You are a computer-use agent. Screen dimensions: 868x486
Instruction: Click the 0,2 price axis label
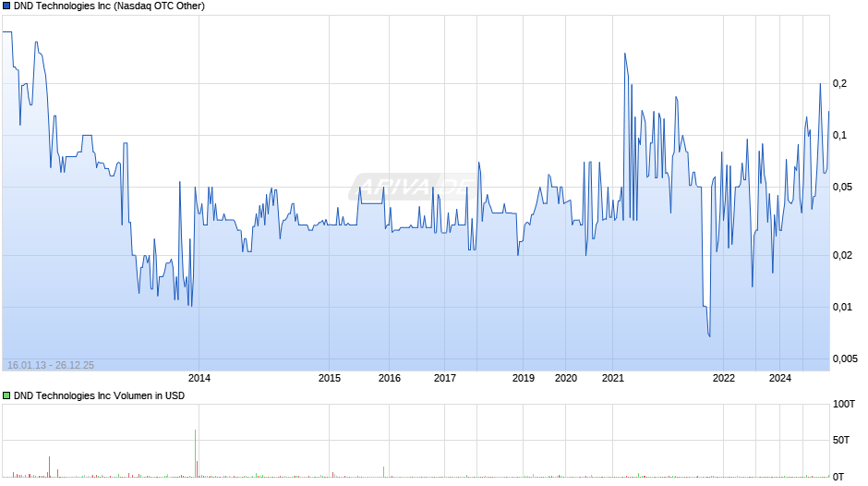[x=839, y=84]
